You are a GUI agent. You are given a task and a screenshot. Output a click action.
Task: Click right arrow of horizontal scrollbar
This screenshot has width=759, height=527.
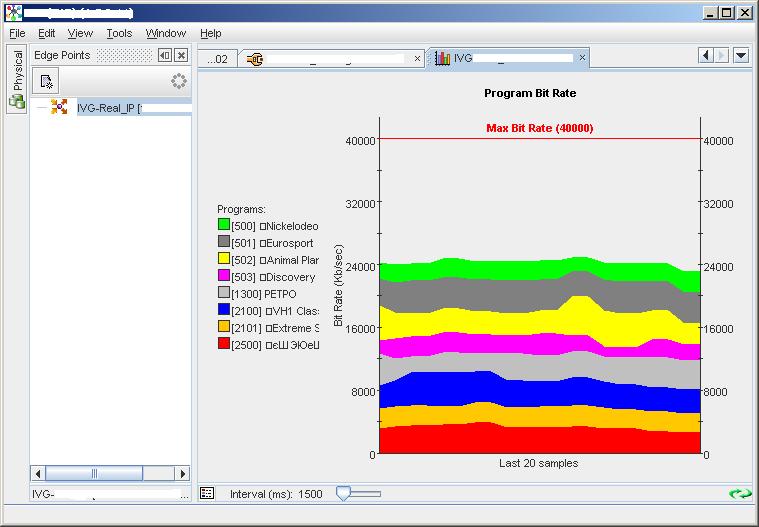183,473
